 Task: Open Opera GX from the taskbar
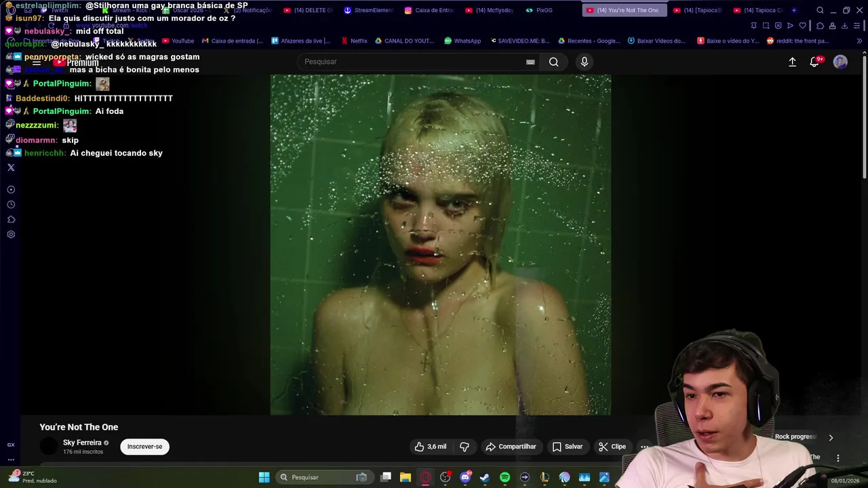pyautogui.click(x=425, y=477)
